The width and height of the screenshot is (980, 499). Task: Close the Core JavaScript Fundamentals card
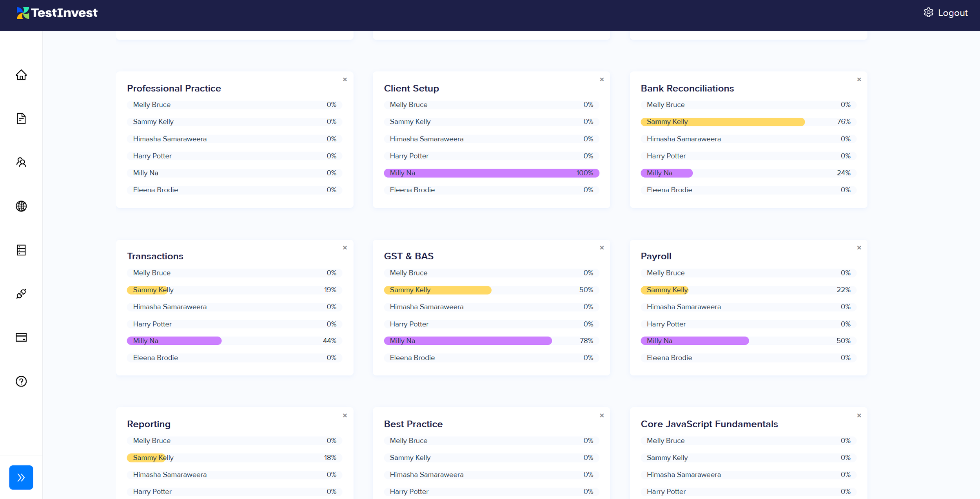pyautogui.click(x=859, y=415)
